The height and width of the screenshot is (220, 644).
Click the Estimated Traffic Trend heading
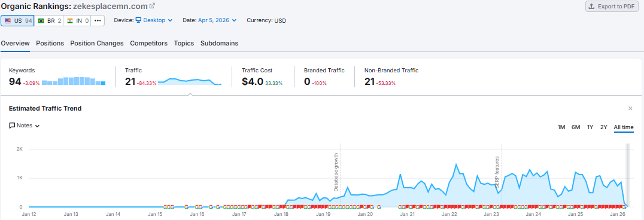tap(45, 108)
